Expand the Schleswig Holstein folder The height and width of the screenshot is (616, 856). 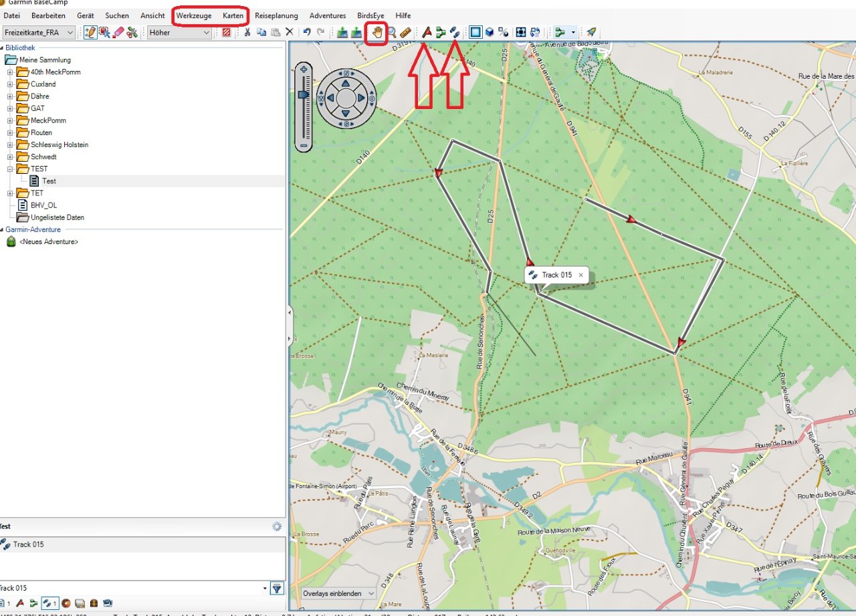tap(11, 145)
